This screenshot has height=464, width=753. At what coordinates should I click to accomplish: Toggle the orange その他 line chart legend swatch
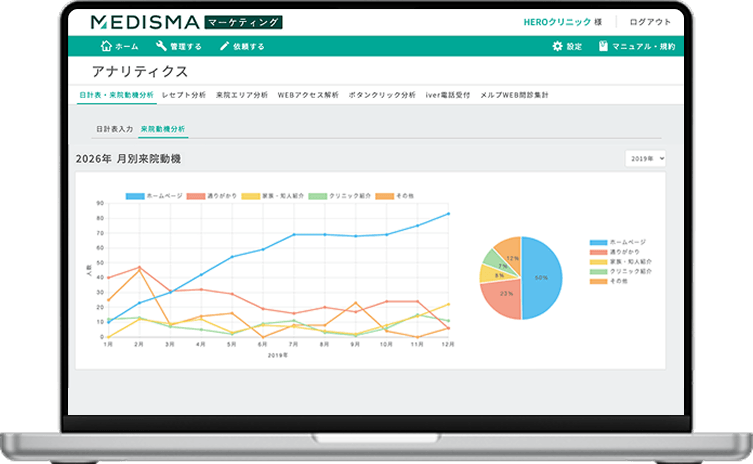coord(385,196)
